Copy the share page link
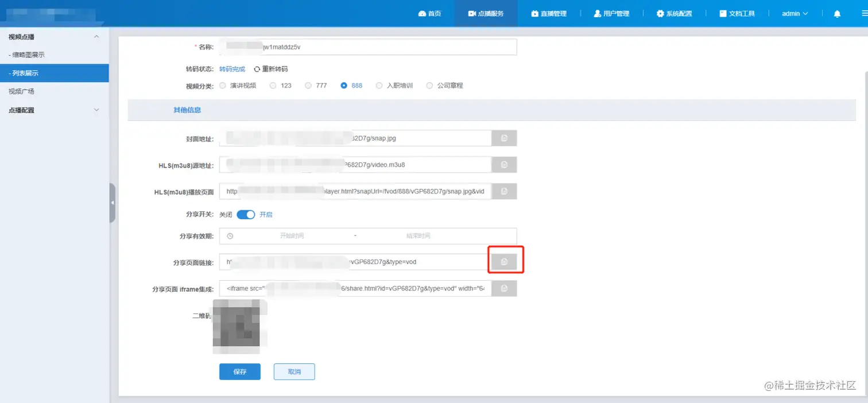868x403 pixels. (504, 262)
